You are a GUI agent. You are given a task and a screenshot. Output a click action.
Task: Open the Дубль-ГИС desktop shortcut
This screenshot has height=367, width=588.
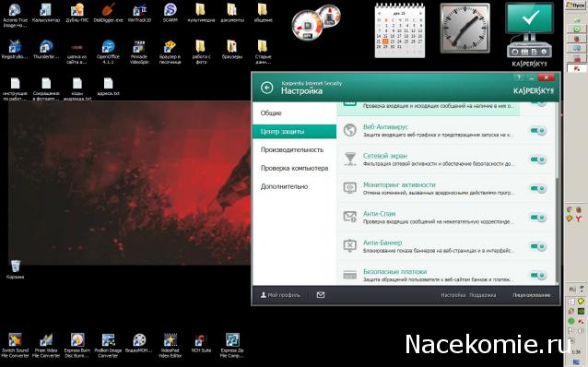click(x=76, y=13)
